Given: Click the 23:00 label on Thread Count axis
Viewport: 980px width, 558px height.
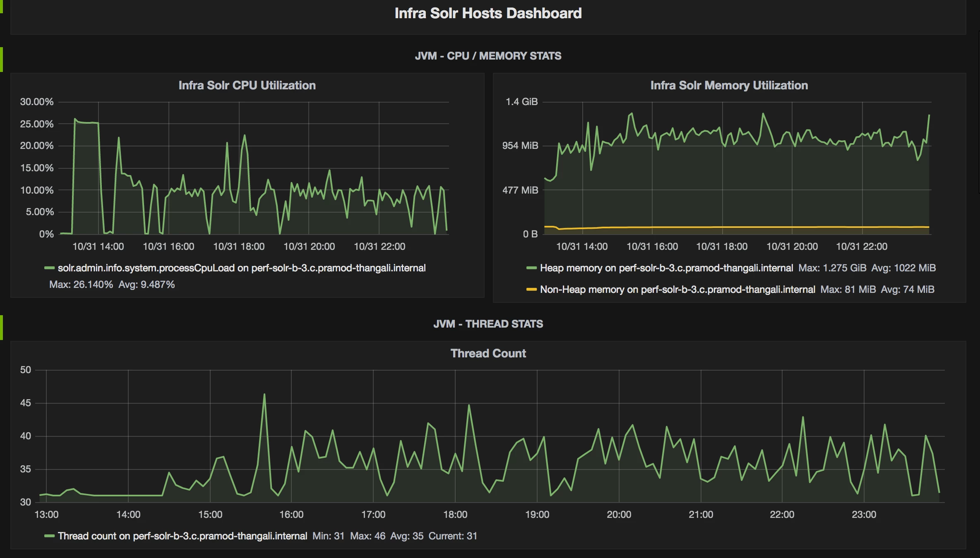Looking at the screenshot, I should (864, 515).
